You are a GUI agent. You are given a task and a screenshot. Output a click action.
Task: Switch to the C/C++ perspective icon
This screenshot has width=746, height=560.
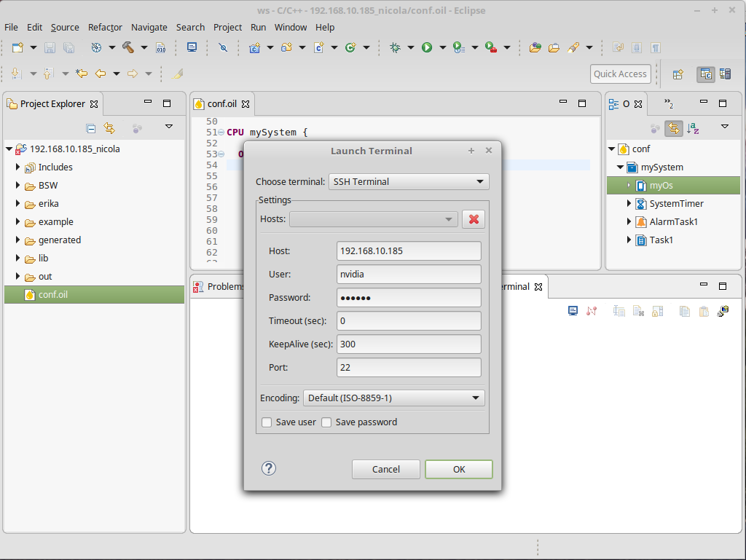point(705,74)
